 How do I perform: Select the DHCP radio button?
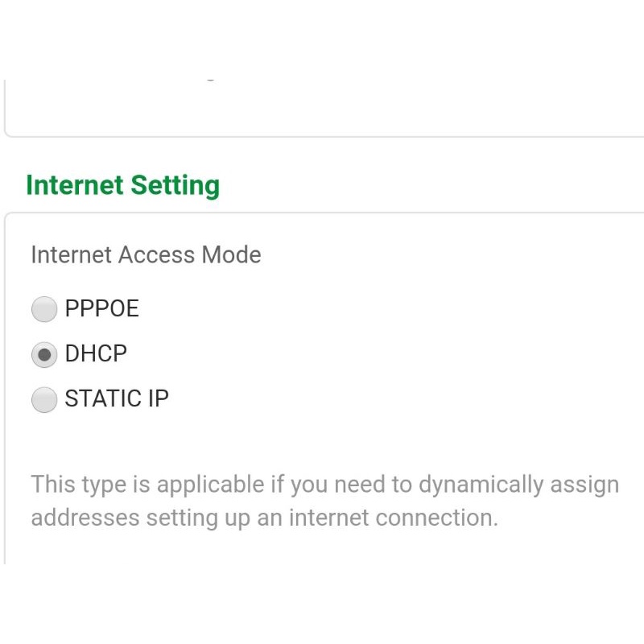[x=44, y=354]
